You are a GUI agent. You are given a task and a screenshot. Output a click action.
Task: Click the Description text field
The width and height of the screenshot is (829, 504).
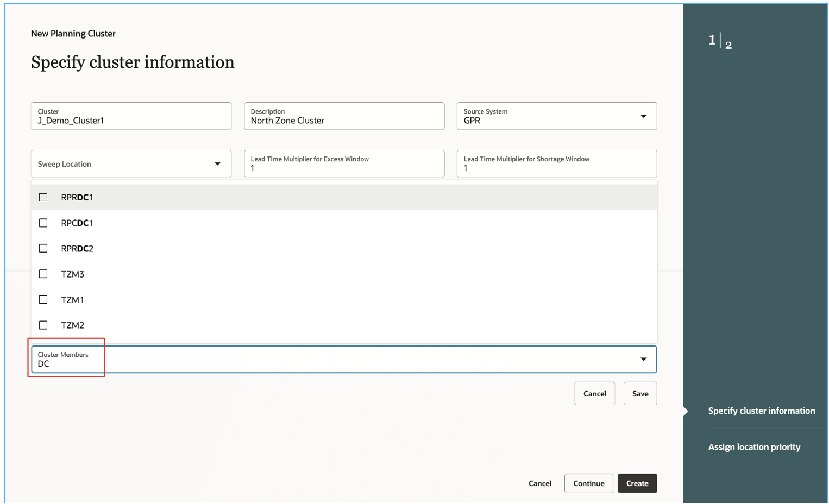tap(344, 121)
